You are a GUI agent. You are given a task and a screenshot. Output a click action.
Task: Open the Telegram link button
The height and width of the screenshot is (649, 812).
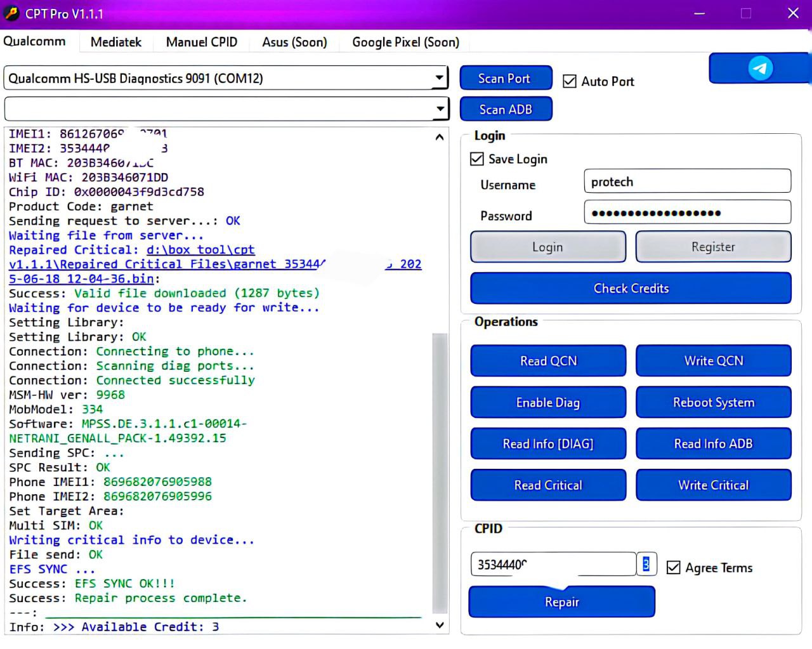tap(759, 68)
